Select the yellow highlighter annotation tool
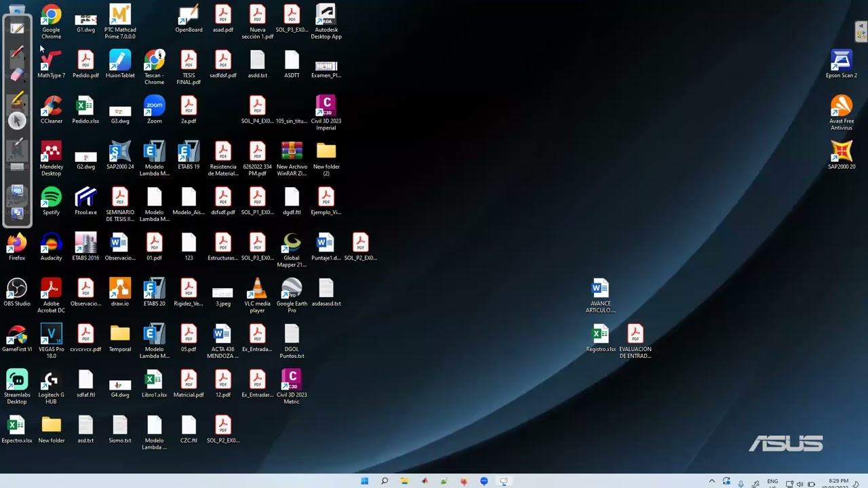 [17, 99]
